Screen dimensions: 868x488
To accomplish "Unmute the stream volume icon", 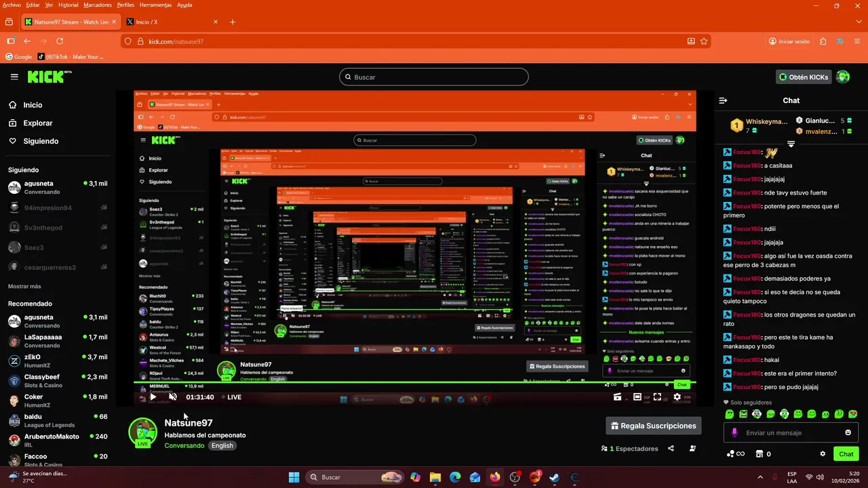I will 173,397.
